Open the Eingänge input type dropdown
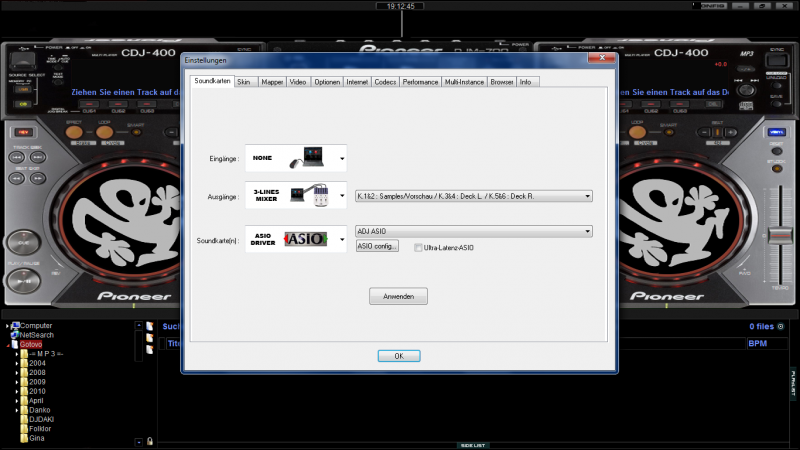The height and width of the screenshot is (450, 800). click(342, 158)
